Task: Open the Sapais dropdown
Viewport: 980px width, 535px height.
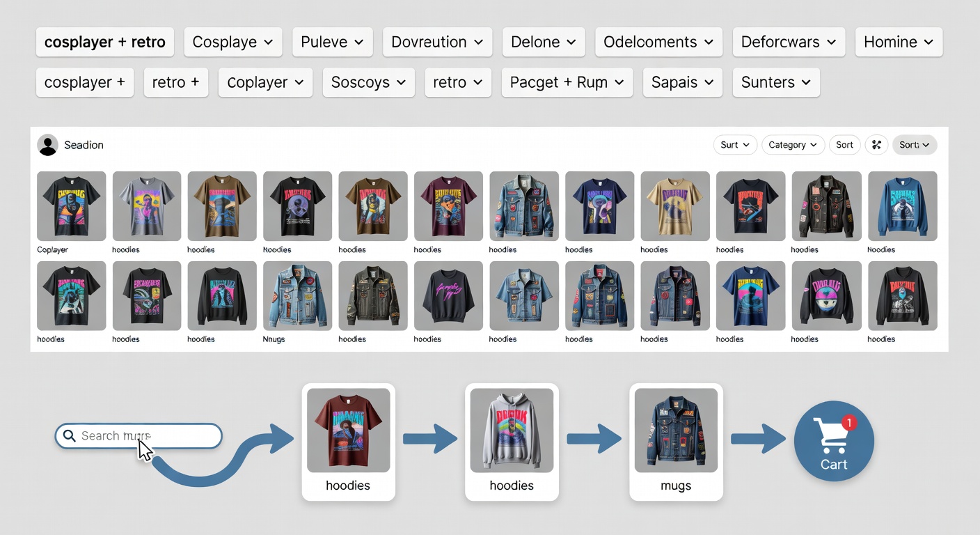Action: (683, 82)
